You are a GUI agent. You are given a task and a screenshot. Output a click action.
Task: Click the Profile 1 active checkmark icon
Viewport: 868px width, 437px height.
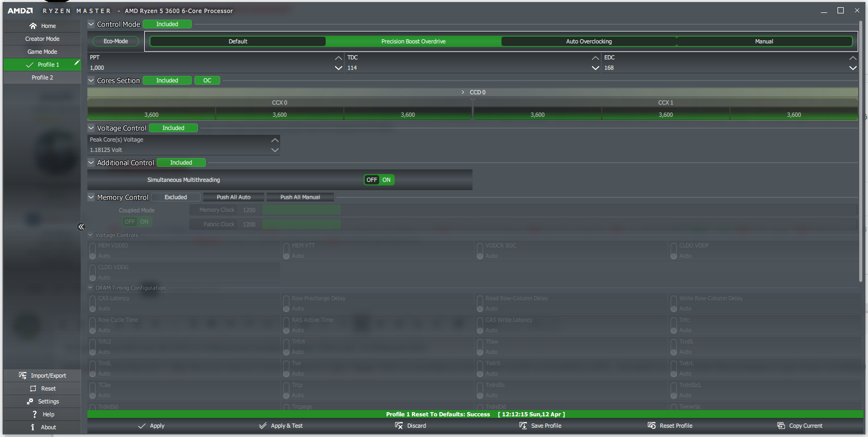point(30,65)
